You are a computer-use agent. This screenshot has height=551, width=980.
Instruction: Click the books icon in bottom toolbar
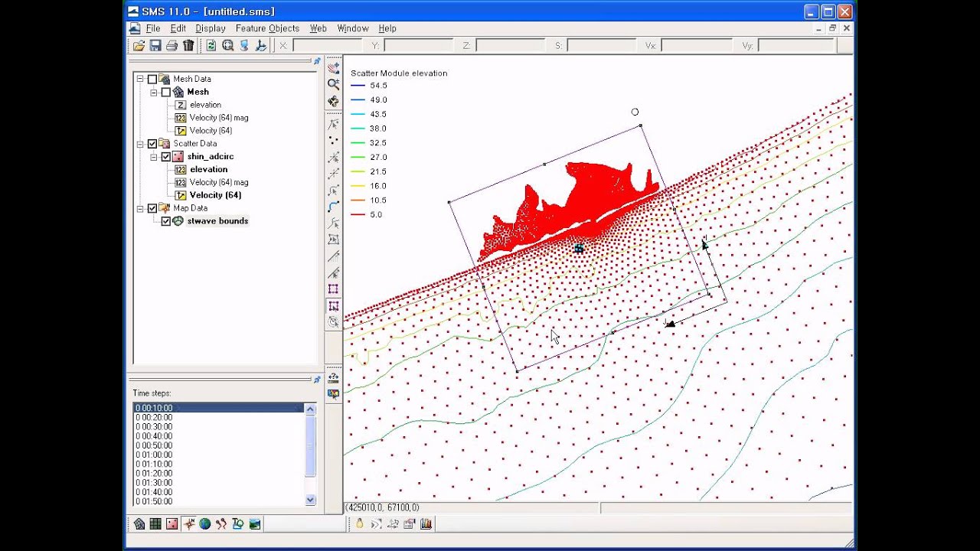[426, 524]
